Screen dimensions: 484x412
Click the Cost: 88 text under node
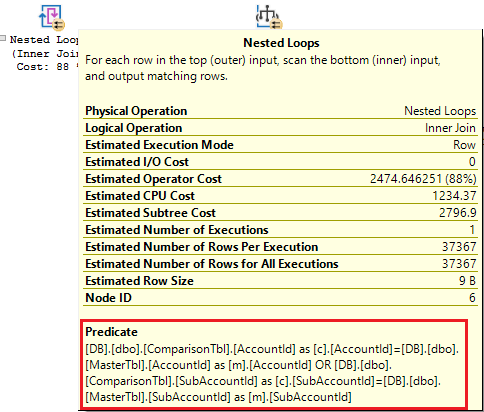pyautogui.click(x=43, y=67)
